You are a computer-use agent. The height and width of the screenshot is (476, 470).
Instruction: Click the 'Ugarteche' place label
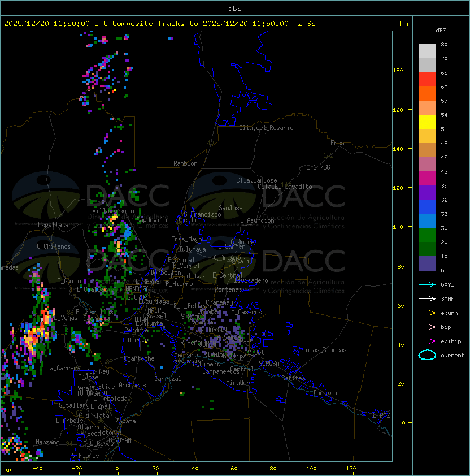(140, 358)
